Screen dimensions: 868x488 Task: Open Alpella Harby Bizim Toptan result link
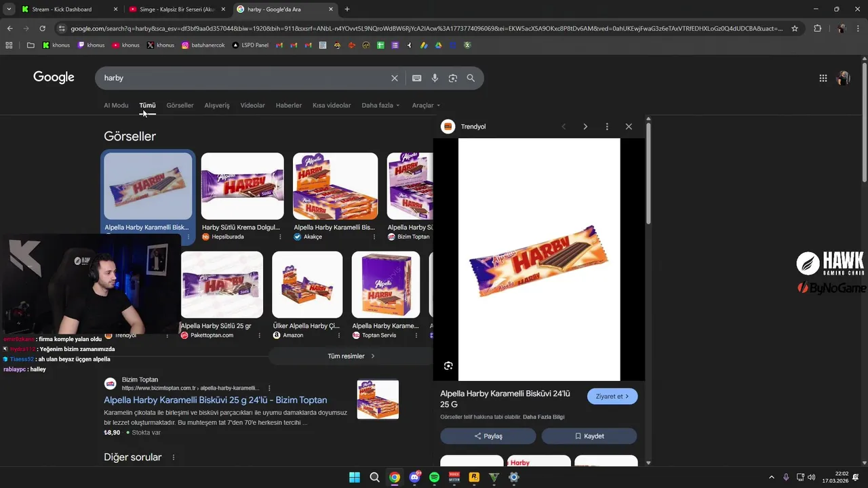coord(215,400)
